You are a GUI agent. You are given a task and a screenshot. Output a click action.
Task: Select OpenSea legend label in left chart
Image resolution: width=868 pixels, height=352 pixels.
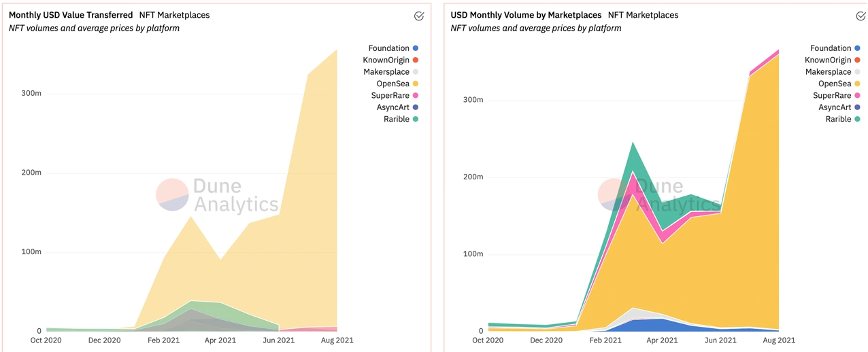(393, 84)
